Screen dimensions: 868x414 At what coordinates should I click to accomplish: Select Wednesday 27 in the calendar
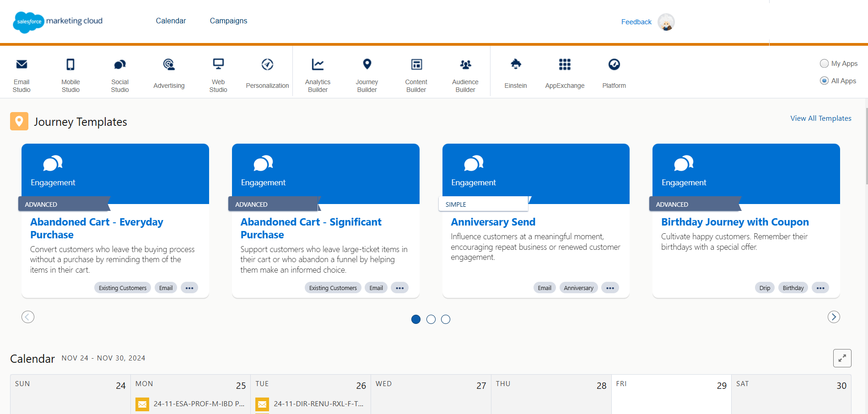(x=431, y=394)
